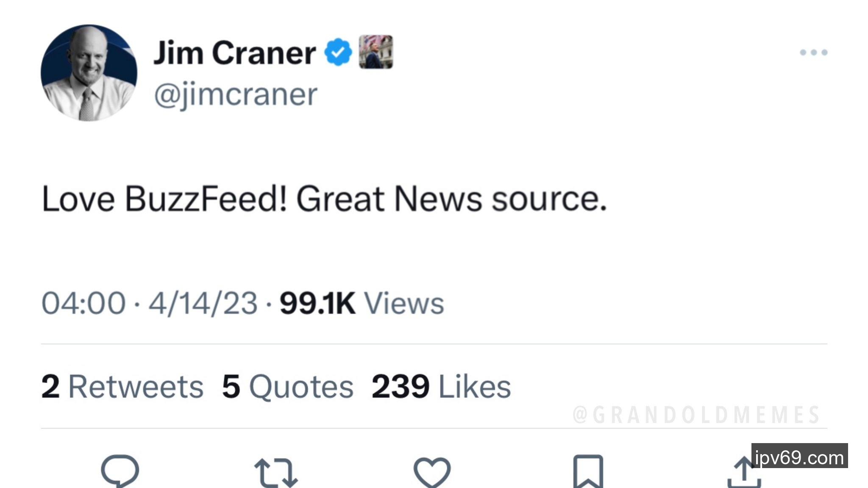
Task: Click the affiliation badge beside the verified checkmark
Action: (x=376, y=52)
